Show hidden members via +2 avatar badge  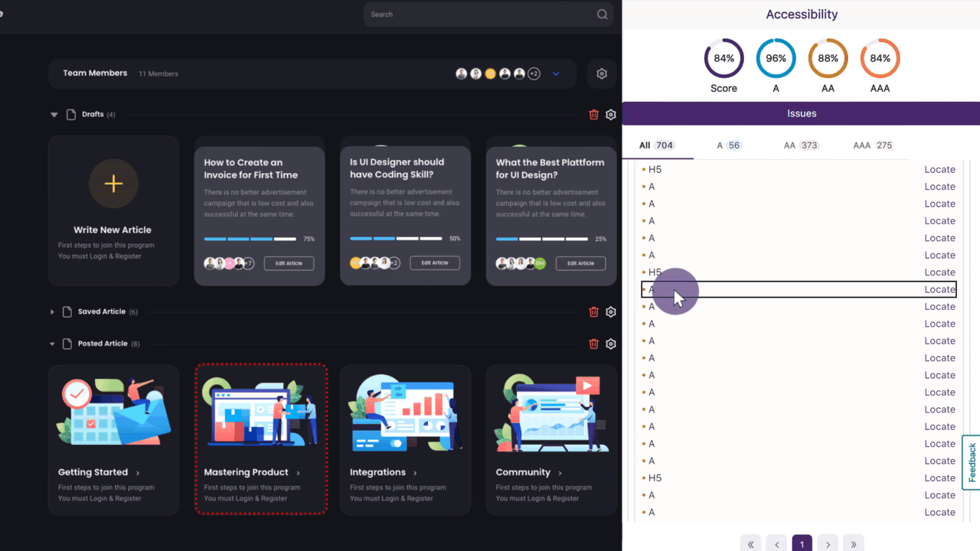[534, 73]
